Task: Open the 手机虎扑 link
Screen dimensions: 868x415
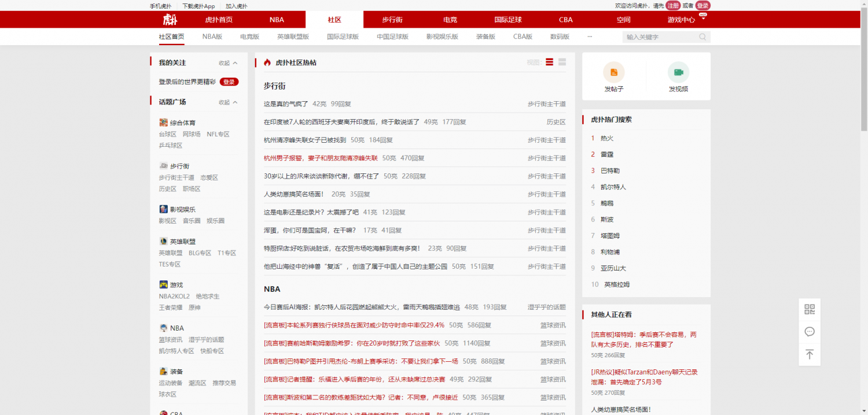Action: [161, 6]
